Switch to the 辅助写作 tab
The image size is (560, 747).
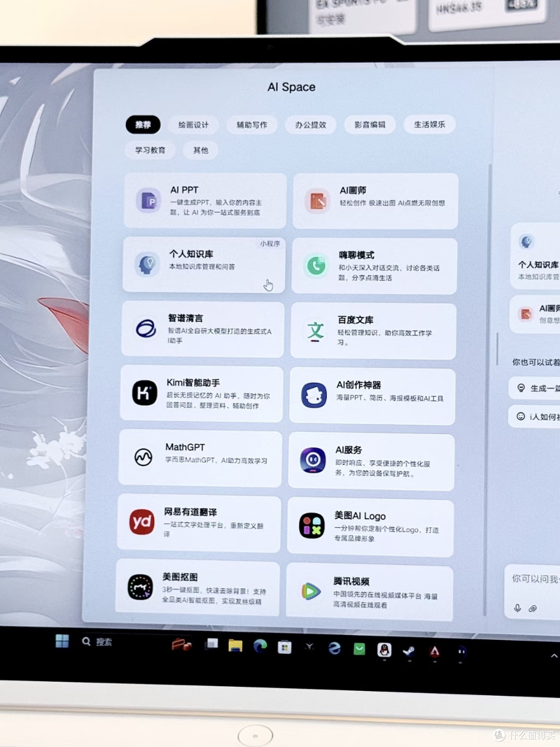tap(252, 125)
